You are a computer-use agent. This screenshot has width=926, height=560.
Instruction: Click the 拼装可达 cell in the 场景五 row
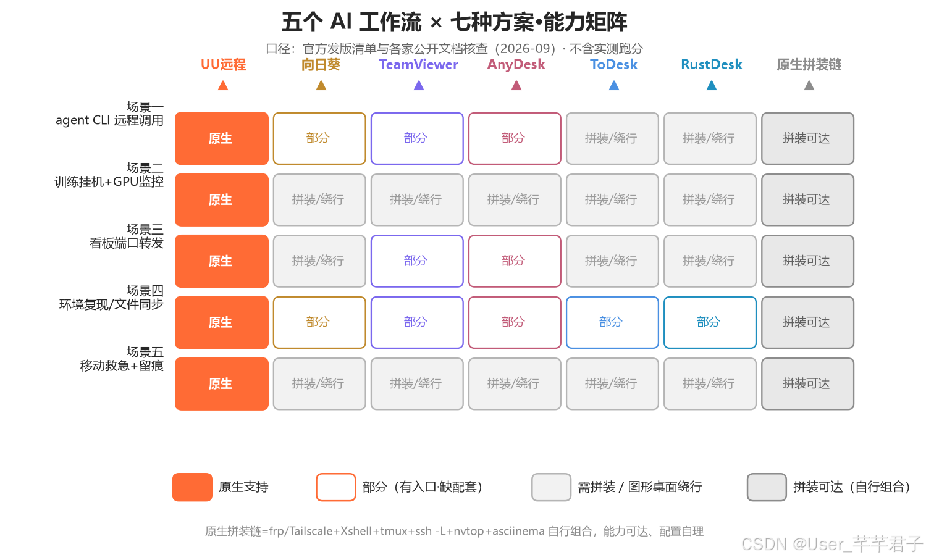tap(807, 384)
